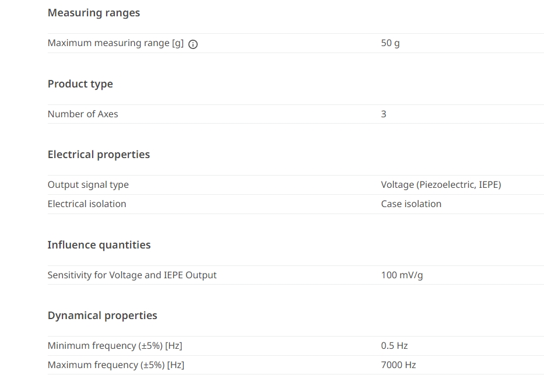
Task: Click the Dynamical properties heading
Action: [103, 316]
